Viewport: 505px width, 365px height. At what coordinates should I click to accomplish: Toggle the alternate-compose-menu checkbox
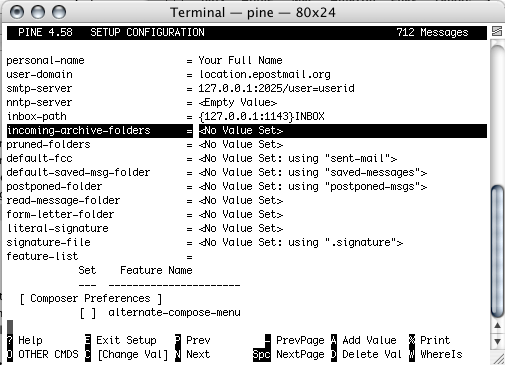pyautogui.click(x=88, y=313)
